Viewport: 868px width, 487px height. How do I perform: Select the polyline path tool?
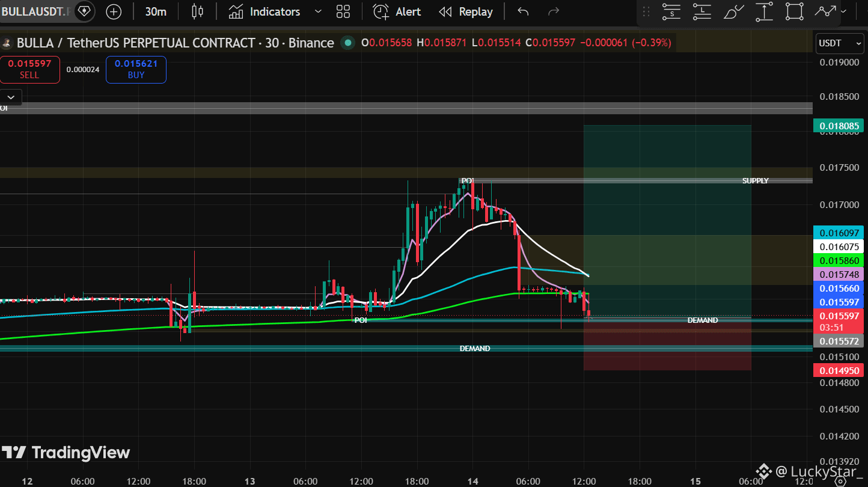click(825, 11)
